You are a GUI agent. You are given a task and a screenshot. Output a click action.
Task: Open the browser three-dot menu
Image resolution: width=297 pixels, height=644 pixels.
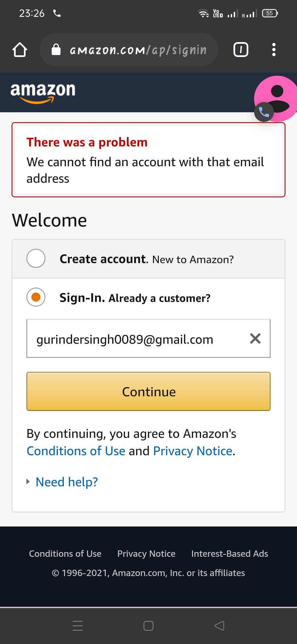[x=274, y=50]
